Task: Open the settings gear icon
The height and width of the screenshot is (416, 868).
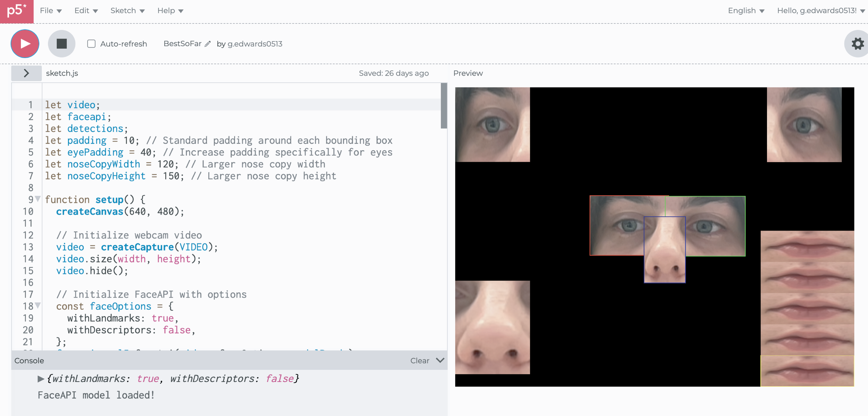Action: click(857, 44)
